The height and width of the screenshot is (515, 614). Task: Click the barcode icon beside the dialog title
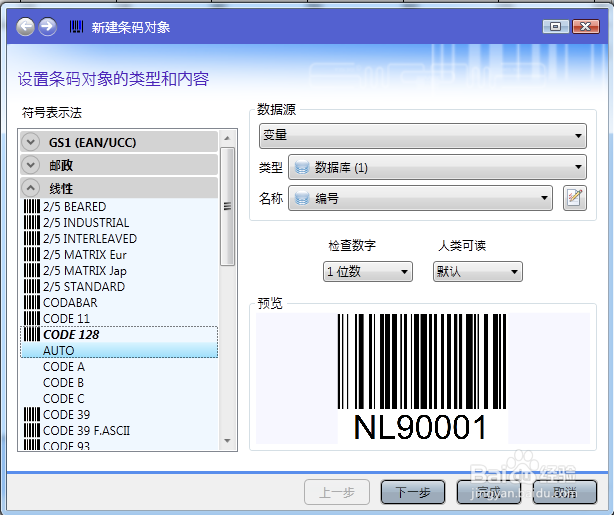pos(76,27)
